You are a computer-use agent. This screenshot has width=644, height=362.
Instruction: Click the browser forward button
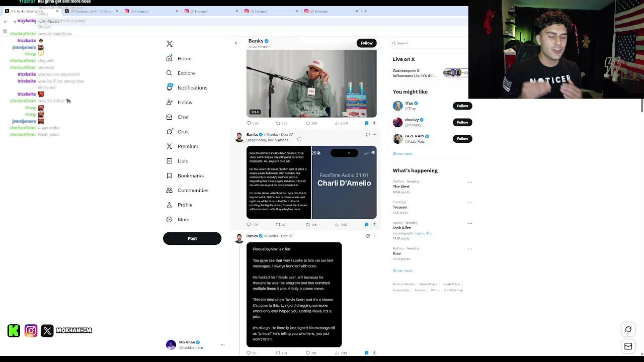click(x=14, y=22)
